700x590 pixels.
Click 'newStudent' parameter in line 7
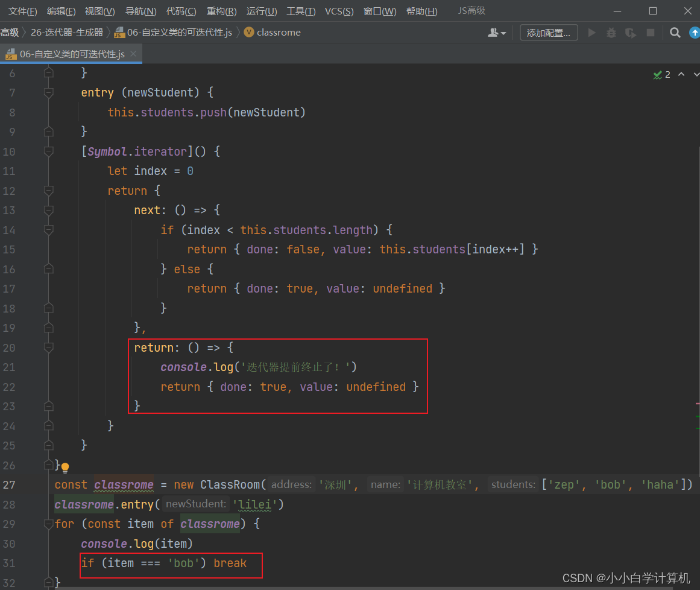[160, 92]
